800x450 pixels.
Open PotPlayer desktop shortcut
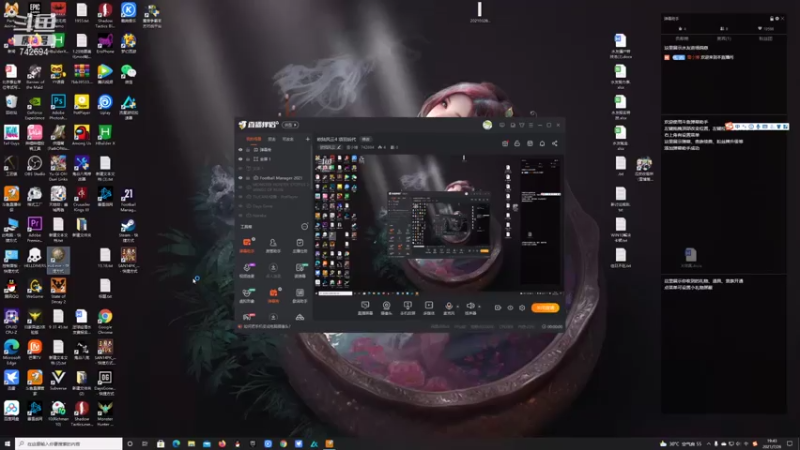82,105
